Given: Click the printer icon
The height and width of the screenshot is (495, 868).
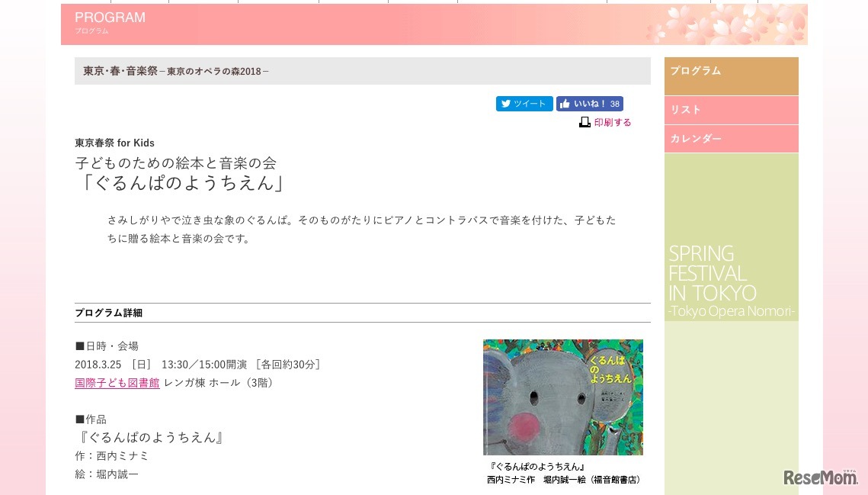Looking at the screenshot, I should [x=585, y=122].
